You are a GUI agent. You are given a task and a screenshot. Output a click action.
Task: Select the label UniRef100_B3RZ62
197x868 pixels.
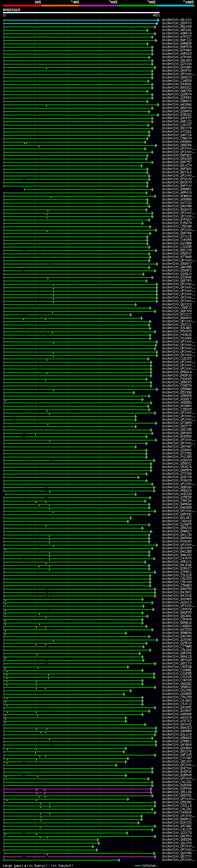pyautogui.click(x=177, y=115)
